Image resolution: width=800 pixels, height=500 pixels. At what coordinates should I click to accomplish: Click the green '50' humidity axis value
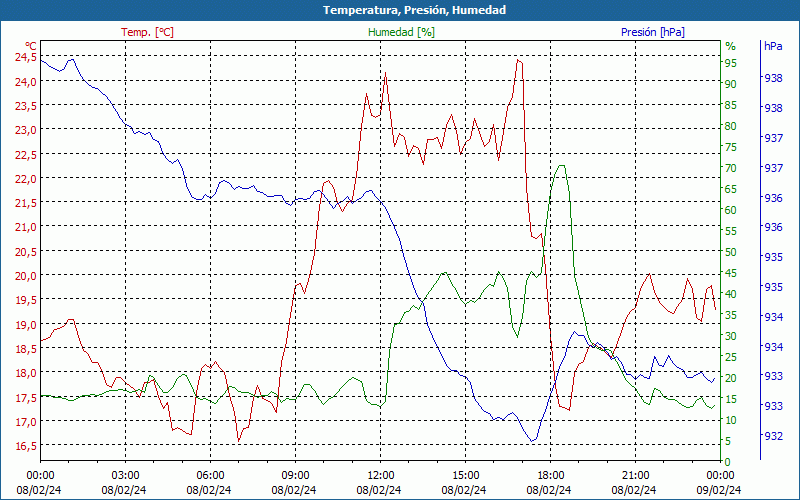click(x=731, y=252)
